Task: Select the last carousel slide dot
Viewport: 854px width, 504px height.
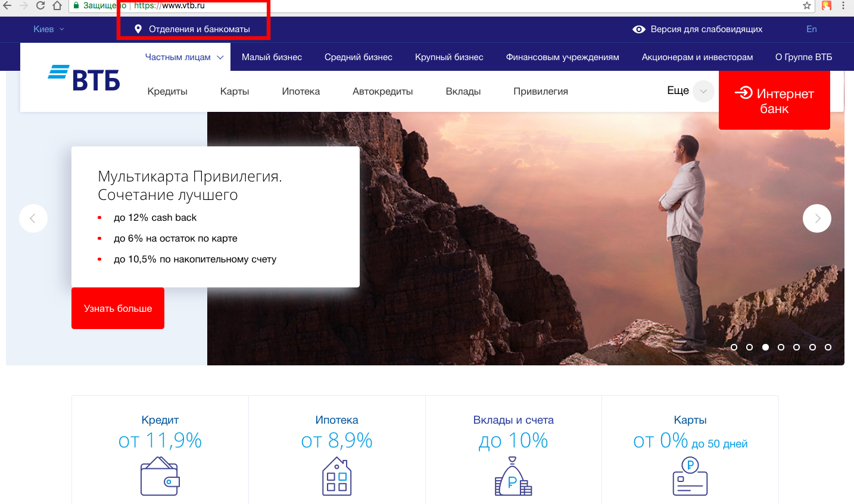Action: coord(828,347)
